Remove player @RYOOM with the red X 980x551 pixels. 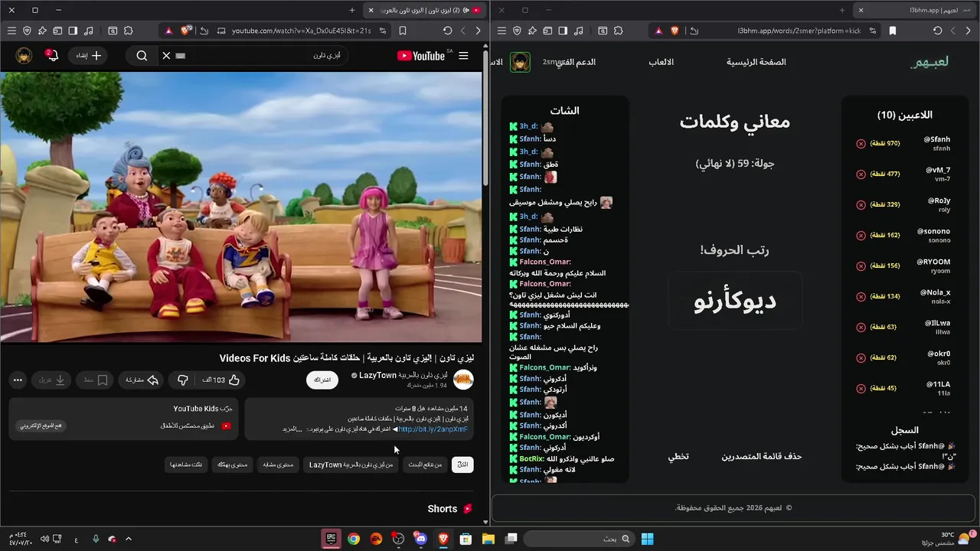click(x=861, y=266)
